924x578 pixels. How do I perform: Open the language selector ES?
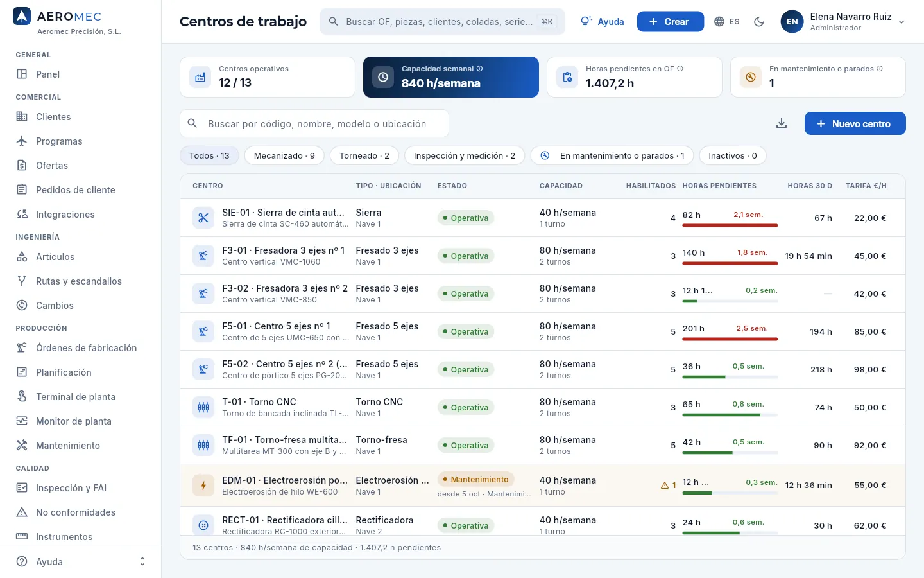coord(727,22)
